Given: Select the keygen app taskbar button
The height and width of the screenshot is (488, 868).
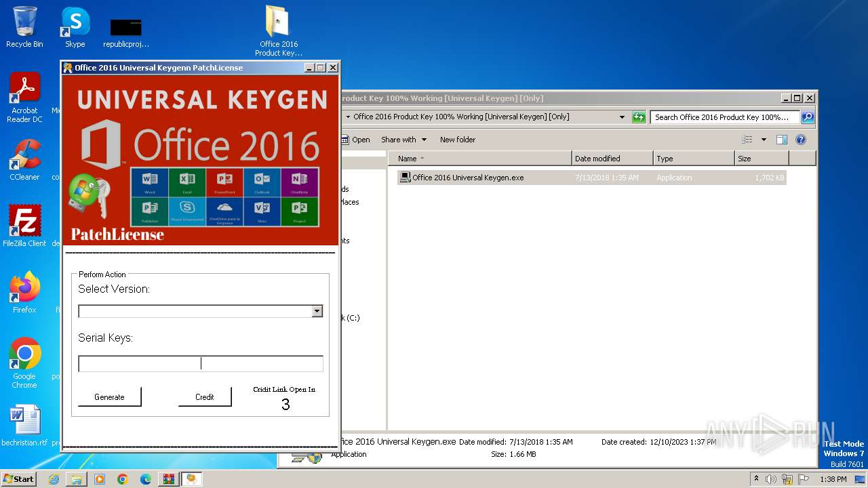Looking at the screenshot, I should point(192,479).
